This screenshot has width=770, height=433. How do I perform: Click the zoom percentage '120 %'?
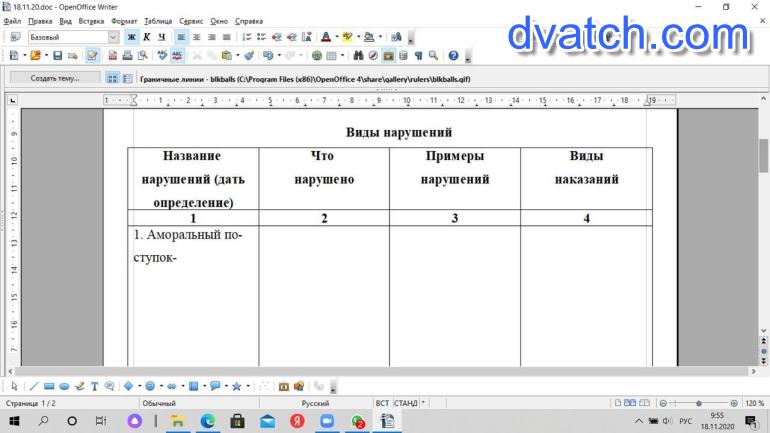[753, 403]
